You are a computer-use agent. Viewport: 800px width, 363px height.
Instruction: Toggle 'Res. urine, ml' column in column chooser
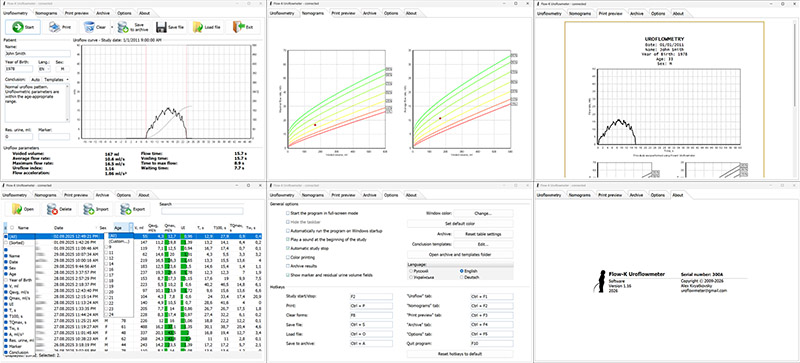pyautogui.click(x=6, y=340)
